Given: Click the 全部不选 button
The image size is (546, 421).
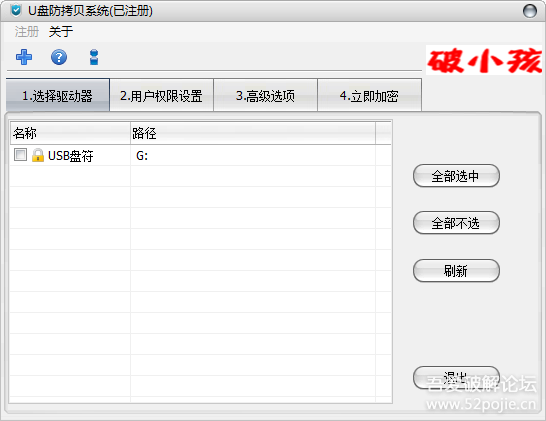Looking at the screenshot, I should (x=456, y=223).
